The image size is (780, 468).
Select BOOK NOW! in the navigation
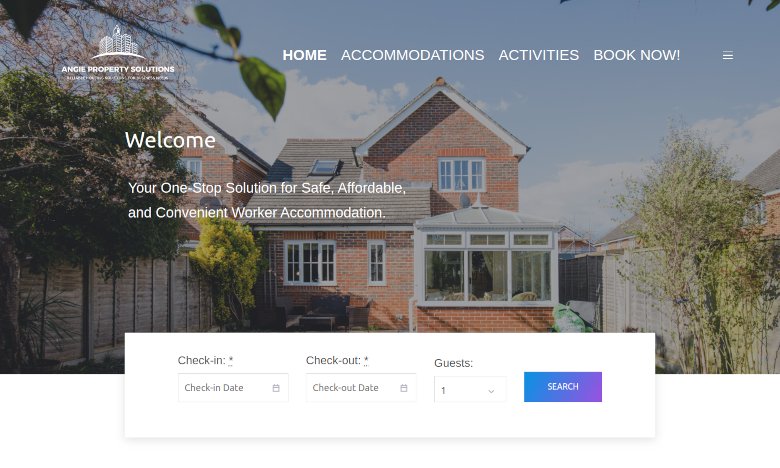point(637,55)
